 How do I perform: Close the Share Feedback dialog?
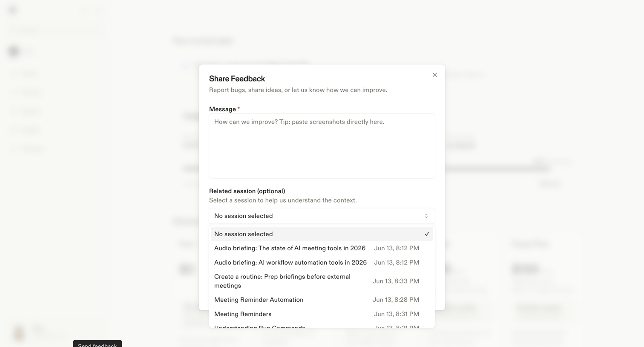[434, 75]
